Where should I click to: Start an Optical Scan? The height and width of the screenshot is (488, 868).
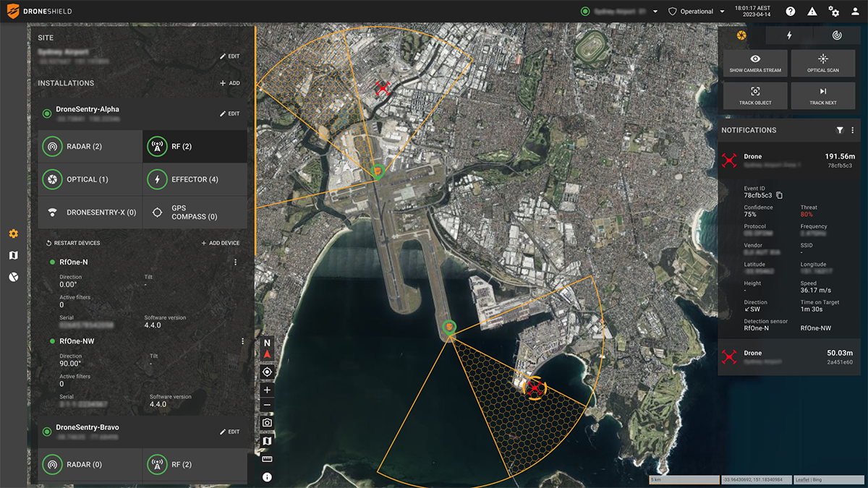pos(823,64)
